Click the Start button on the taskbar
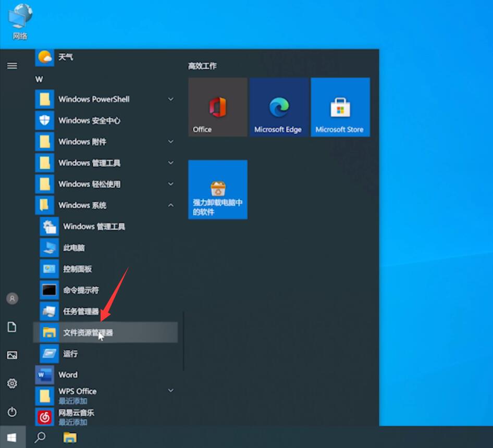Screen dimensions: 493x448 coord(12,437)
